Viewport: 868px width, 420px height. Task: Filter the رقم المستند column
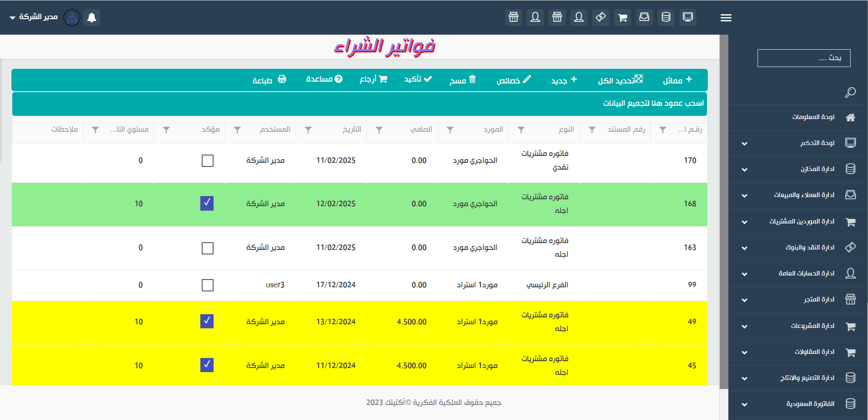pyautogui.click(x=592, y=130)
